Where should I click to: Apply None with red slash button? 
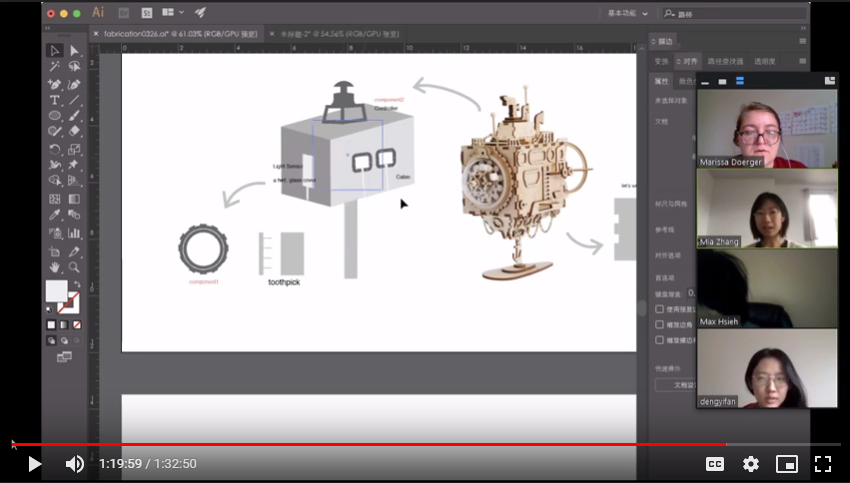(77, 325)
